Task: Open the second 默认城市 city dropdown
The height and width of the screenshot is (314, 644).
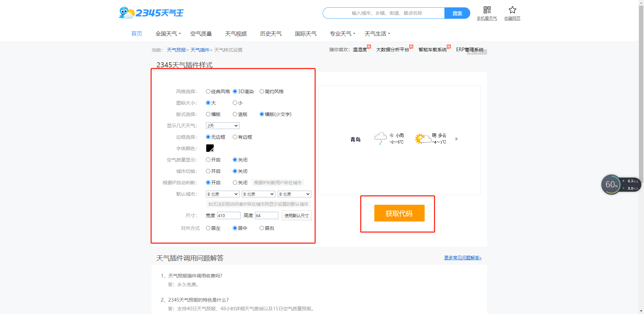Action: pyautogui.click(x=259, y=194)
